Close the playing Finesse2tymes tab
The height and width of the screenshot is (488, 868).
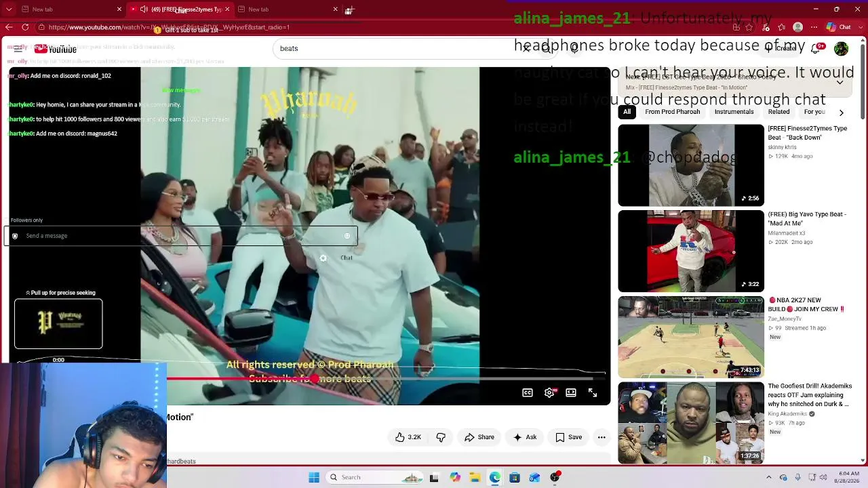click(227, 9)
